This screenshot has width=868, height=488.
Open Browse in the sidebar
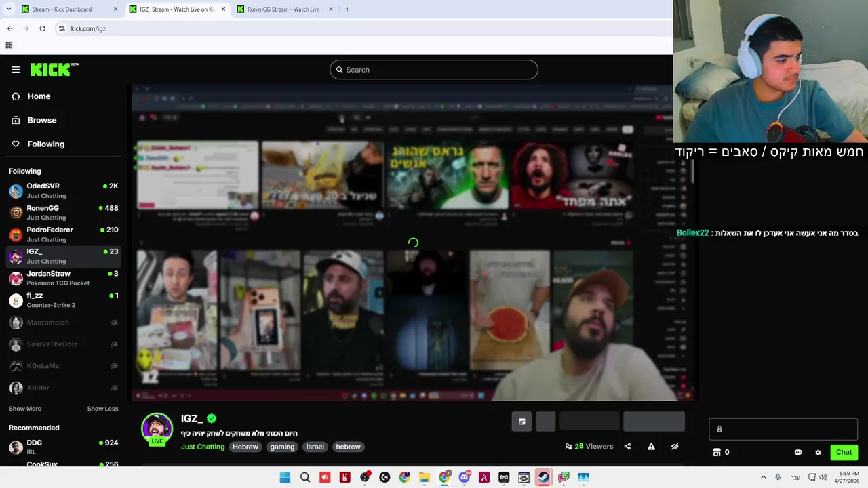41,120
